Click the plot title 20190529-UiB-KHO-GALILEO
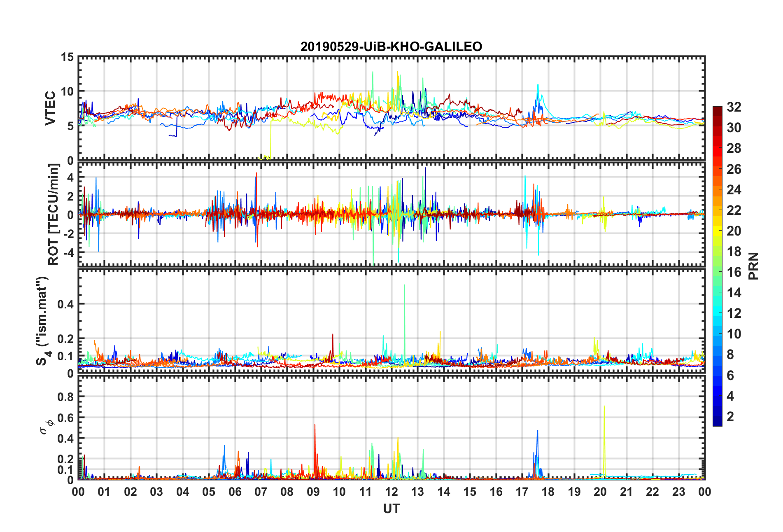Screen dimensions: 783x532 tap(391, 47)
